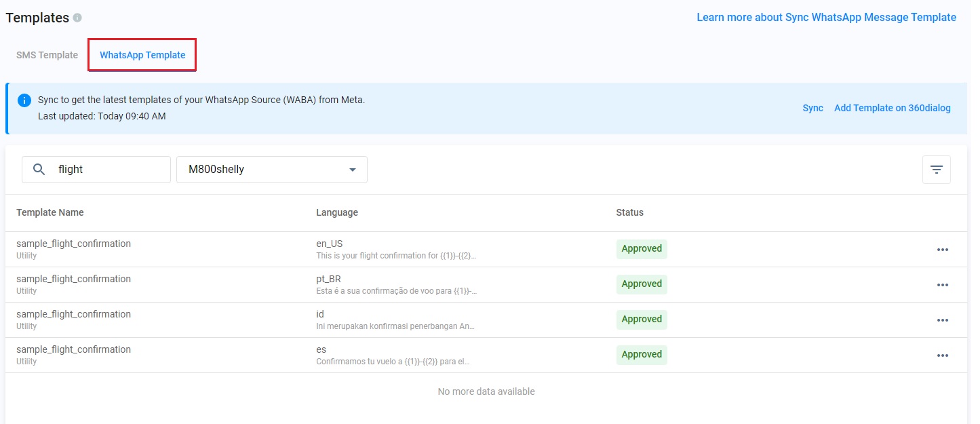Switch to the SMS Template tab
980x424 pixels.
click(x=47, y=55)
